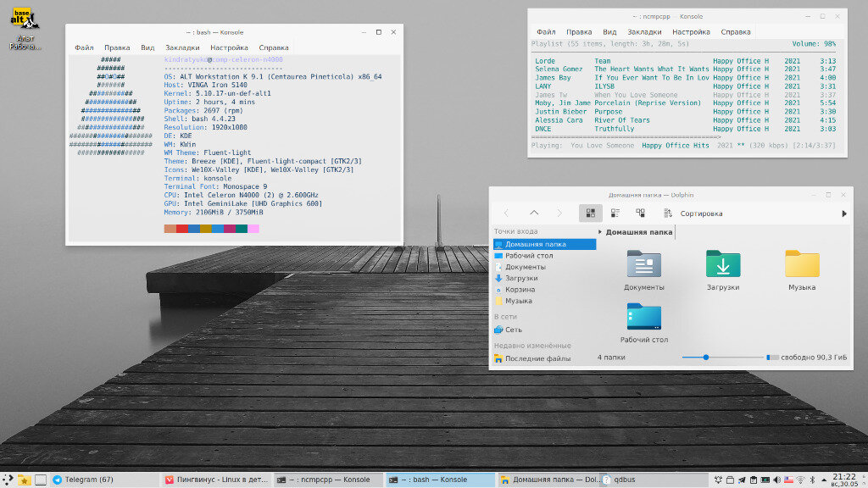Switch to ncmpcpp Konsole taskbar entry
The image size is (868, 488).
(x=328, y=480)
